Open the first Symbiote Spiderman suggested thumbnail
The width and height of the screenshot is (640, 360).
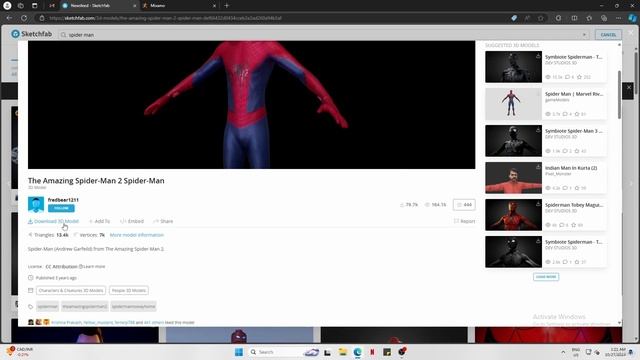click(513, 67)
